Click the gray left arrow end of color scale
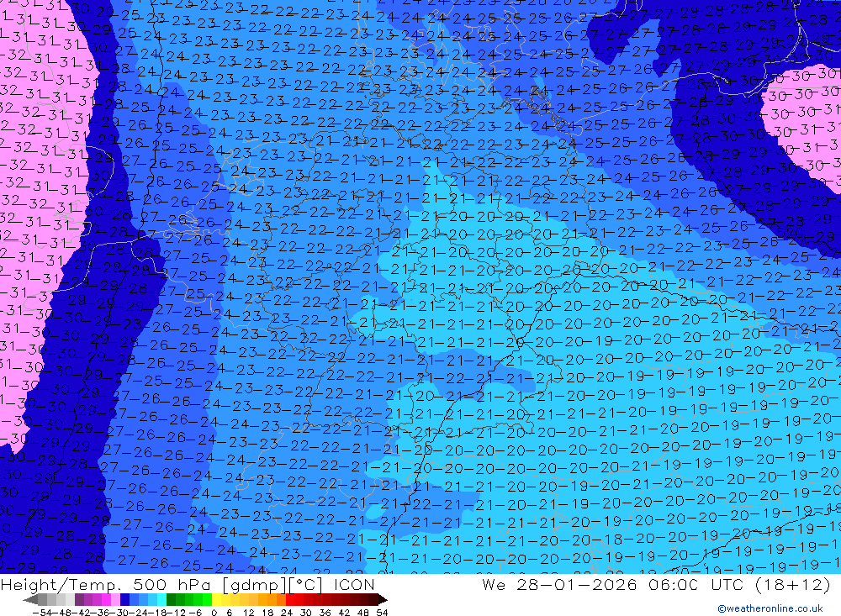This screenshot has height=616, width=841. tap(30, 599)
